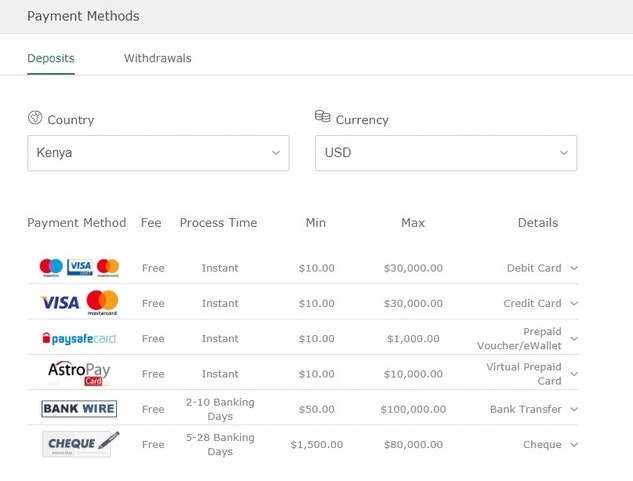Expand the Credit Card details chevron
The width and height of the screenshot is (633, 481).
pyautogui.click(x=574, y=303)
